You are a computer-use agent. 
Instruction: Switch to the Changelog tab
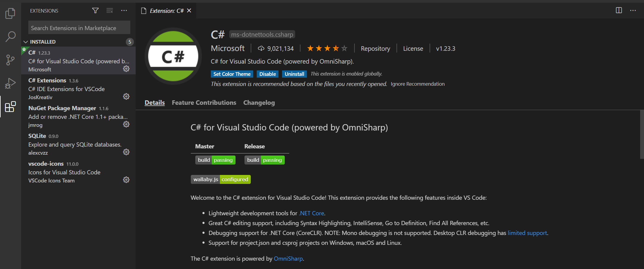(x=259, y=103)
